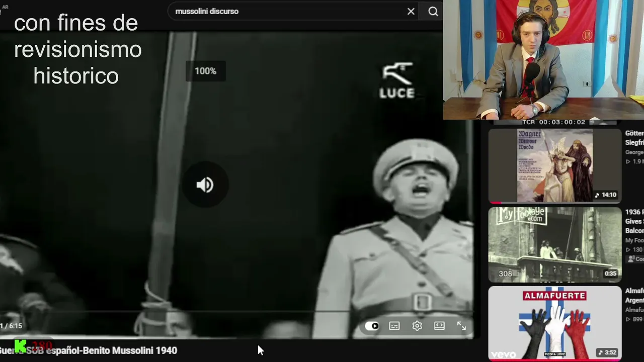
Task: Click the magnifier search icon
Action: pos(433,11)
